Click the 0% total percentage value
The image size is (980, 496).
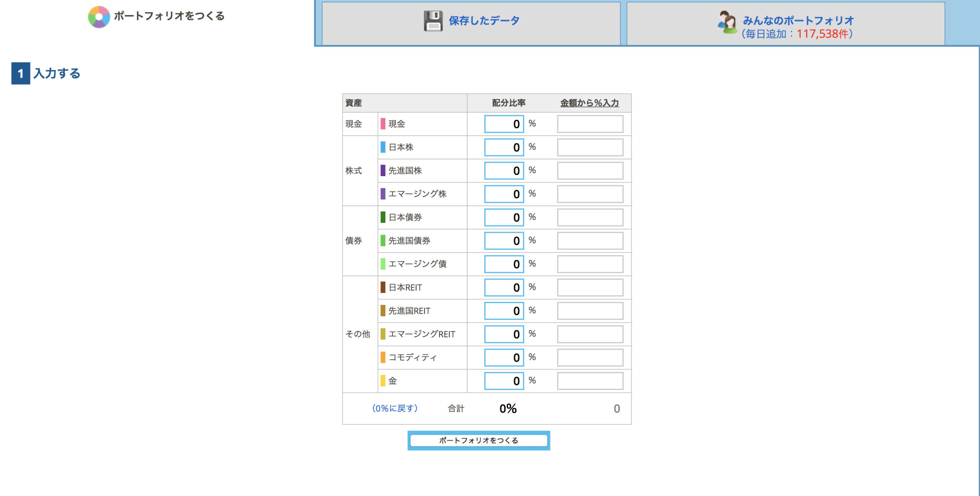pyautogui.click(x=508, y=408)
